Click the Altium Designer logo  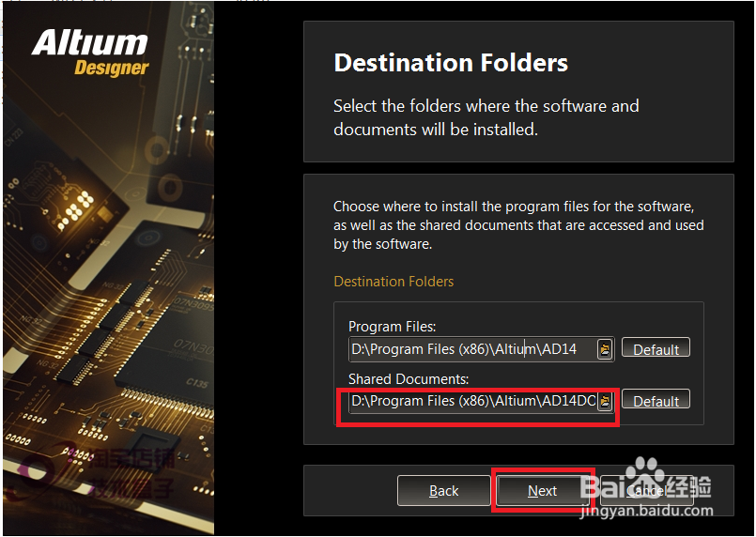click(x=90, y=53)
